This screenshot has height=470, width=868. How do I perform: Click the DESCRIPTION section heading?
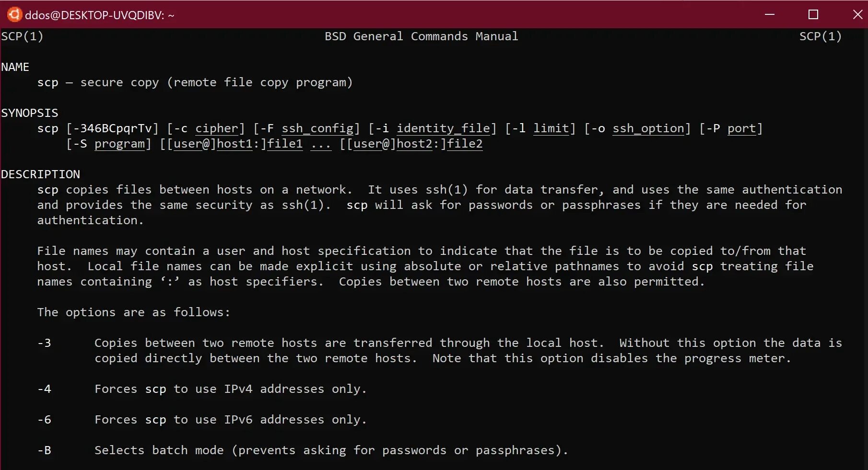41,174
